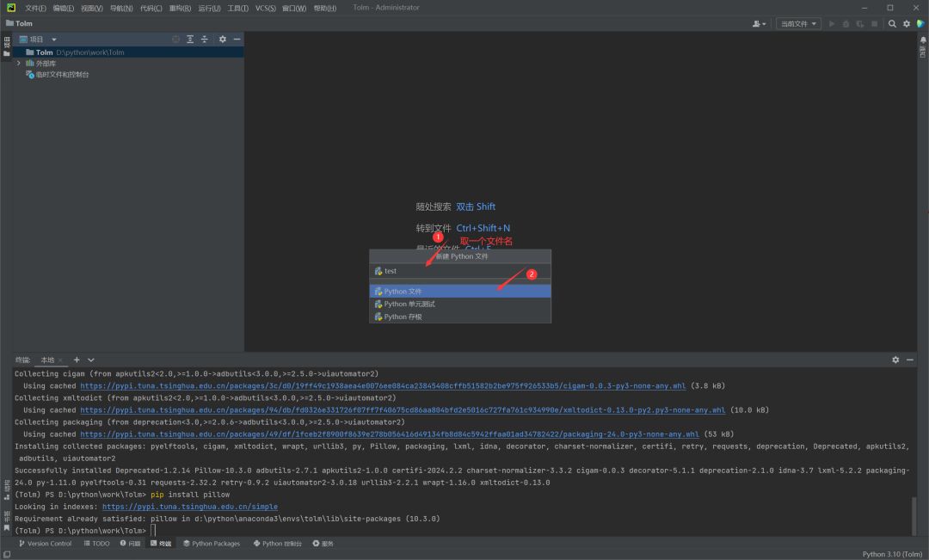Image resolution: width=929 pixels, height=560 pixels.
Task: Open the 运行(U) menu
Action: coord(209,8)
